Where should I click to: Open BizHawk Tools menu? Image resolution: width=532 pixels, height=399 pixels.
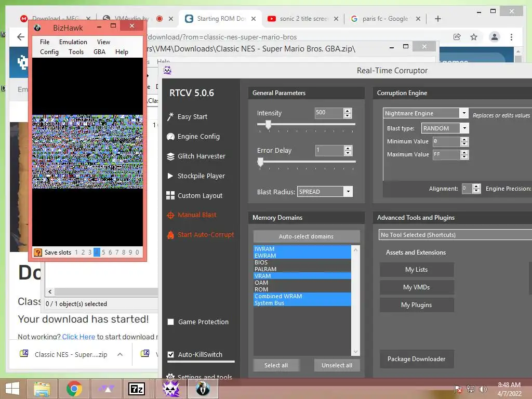pyautogui.click(x=76, y=52)
